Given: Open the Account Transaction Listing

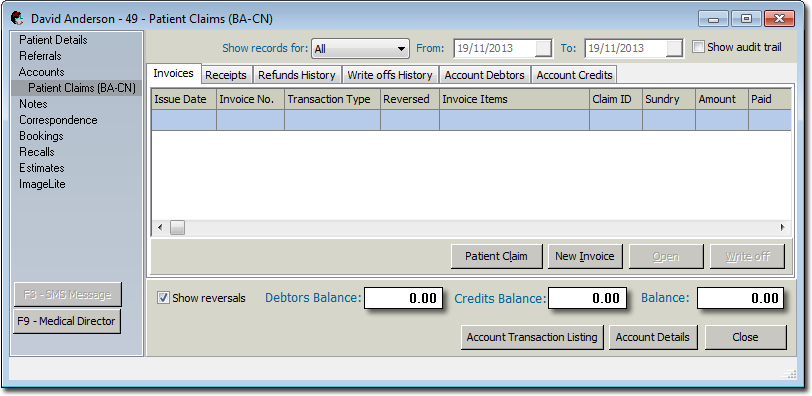Looking at the screenshot, I should [x=532, y=338].
